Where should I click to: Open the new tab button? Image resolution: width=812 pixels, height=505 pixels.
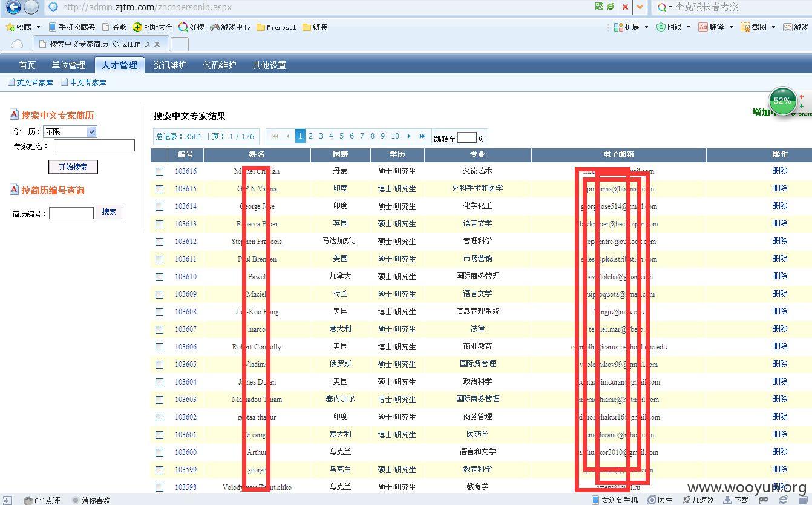tap(179, 44)
